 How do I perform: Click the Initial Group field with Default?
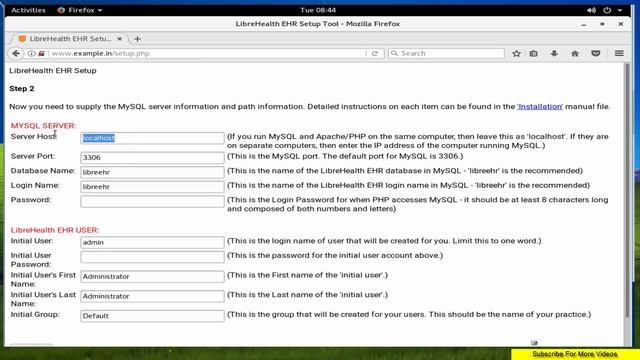pyautogui.click(x=152, y=316)
